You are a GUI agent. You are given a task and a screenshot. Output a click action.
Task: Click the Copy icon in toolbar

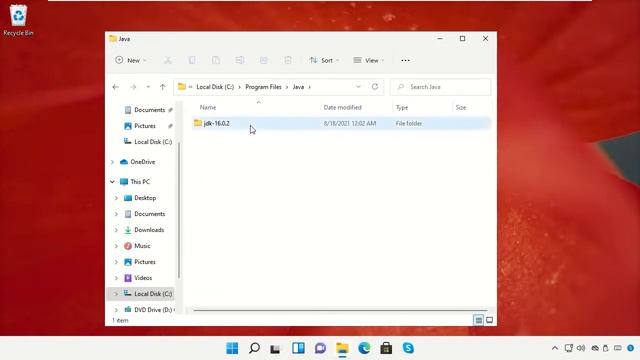coord(192,60)
